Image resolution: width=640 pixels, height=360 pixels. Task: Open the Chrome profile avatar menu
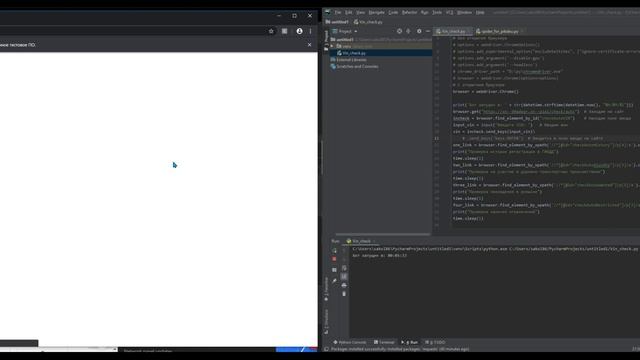point(300,31)
